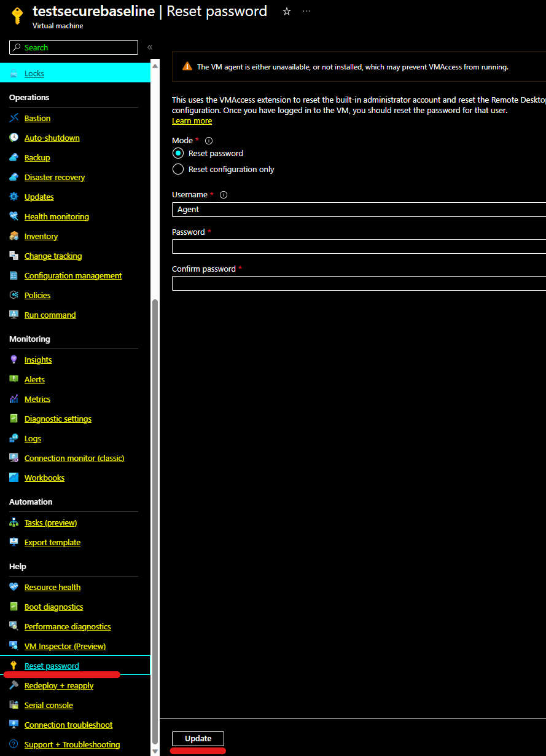Select the Run command icon
Viewport: 546px width, 756px height.
(15, 315)
